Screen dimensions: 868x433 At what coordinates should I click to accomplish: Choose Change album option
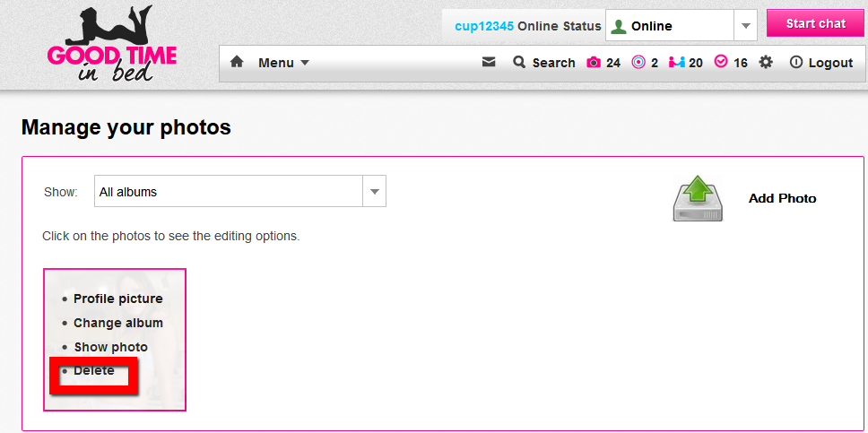point(117,323)
